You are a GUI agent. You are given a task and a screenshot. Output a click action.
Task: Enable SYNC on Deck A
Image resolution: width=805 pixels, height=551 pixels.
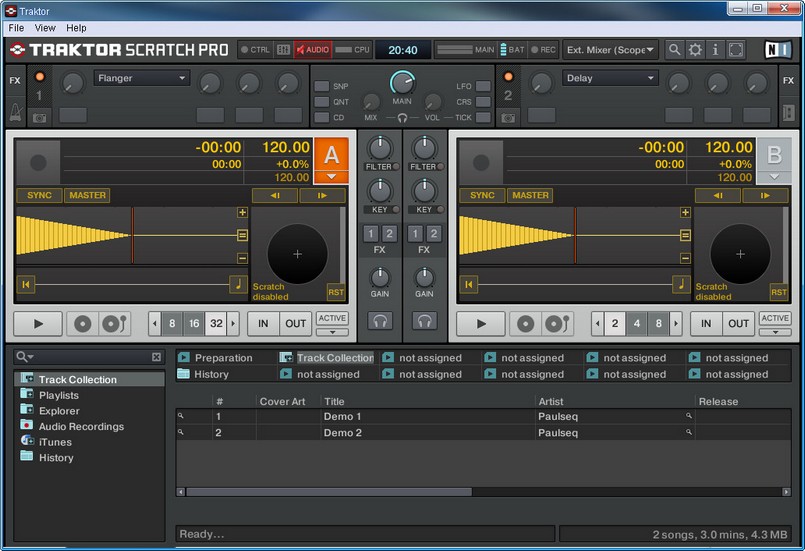pos(39,195)
